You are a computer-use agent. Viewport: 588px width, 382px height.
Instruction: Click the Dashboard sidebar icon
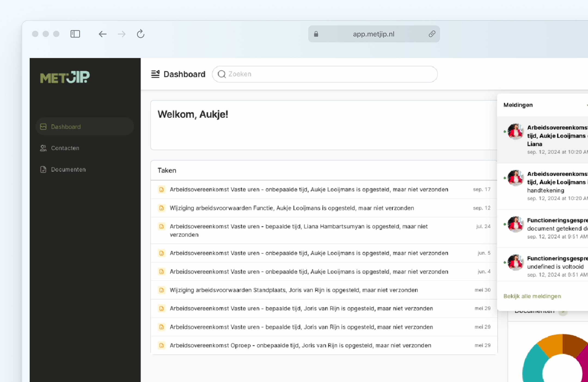[x=43, y=127]
